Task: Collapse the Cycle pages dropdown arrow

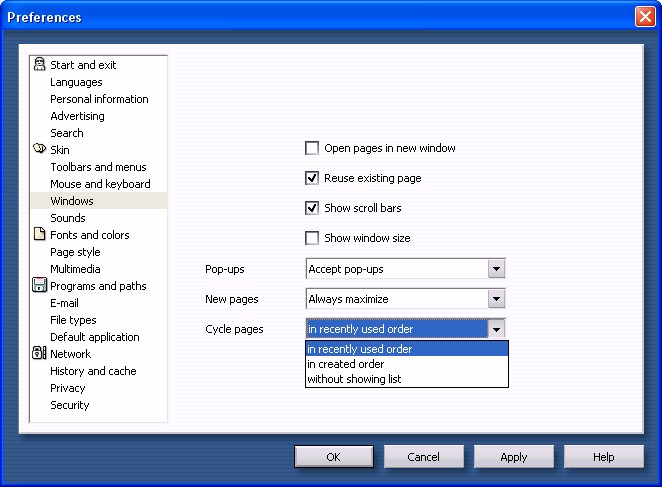Action: (496, 329)
